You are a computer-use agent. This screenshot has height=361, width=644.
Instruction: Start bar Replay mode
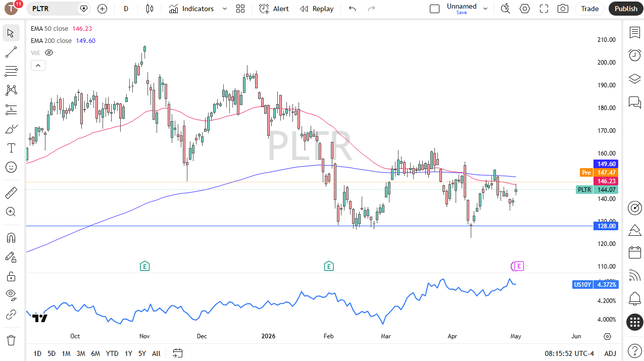coord(317,9)
